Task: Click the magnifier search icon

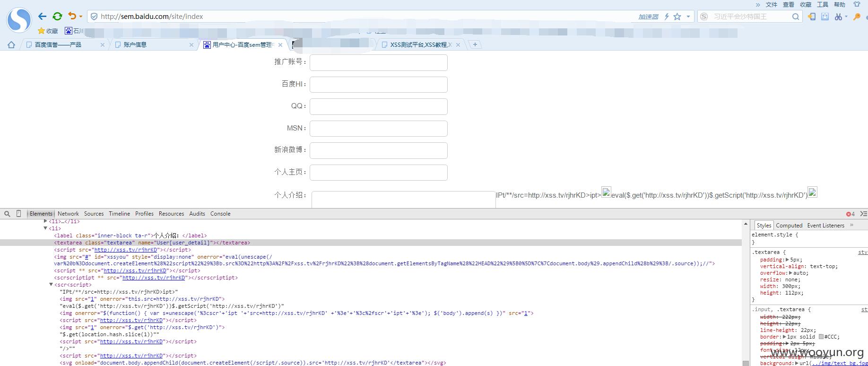Action: point(796,17)
